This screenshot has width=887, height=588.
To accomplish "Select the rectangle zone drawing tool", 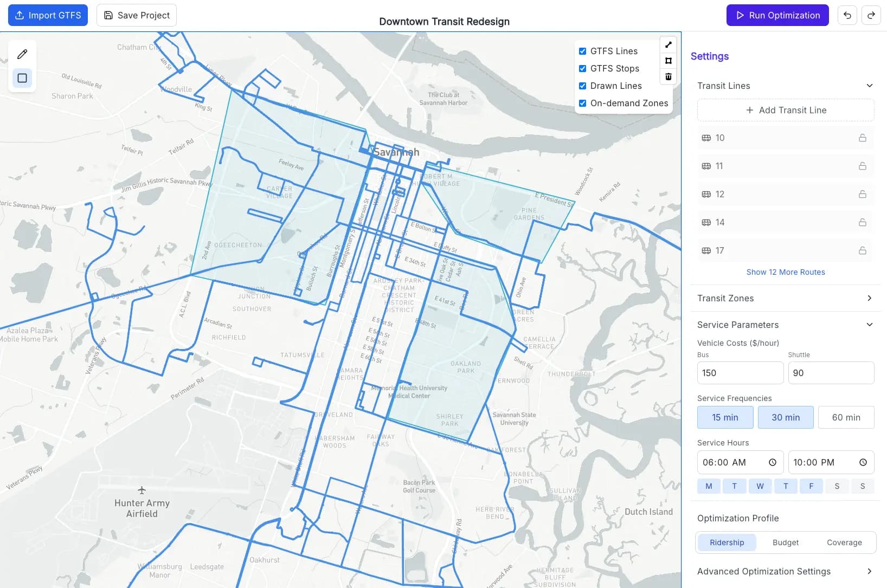I will coord(22,78).
